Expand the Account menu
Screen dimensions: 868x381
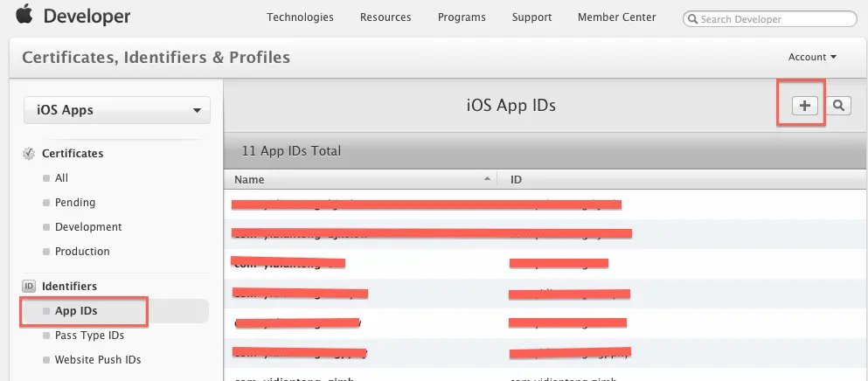[812, 57]
